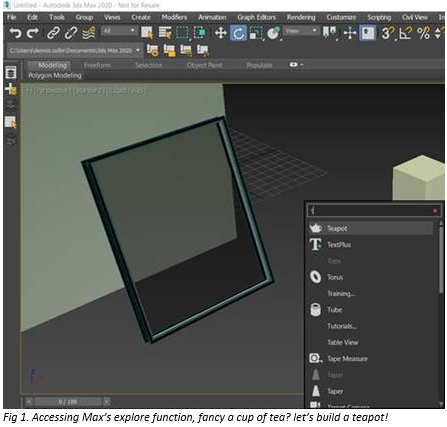Click the yellow plus sidebar icon
The width and height of the screenshot is (447, 427).
[x=11, y=89]
